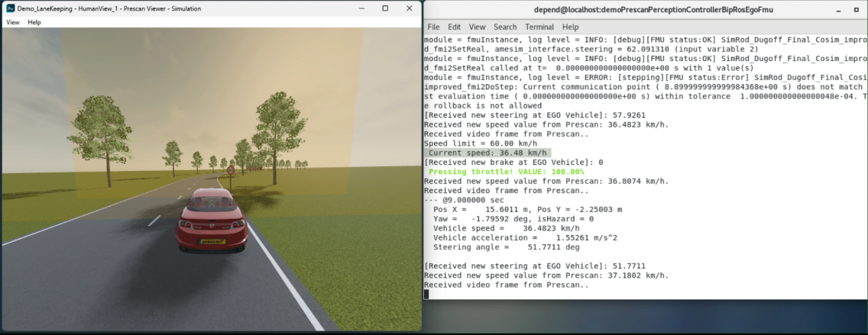Open the File menu in terminal
The image size is (868, 335).
433,27
